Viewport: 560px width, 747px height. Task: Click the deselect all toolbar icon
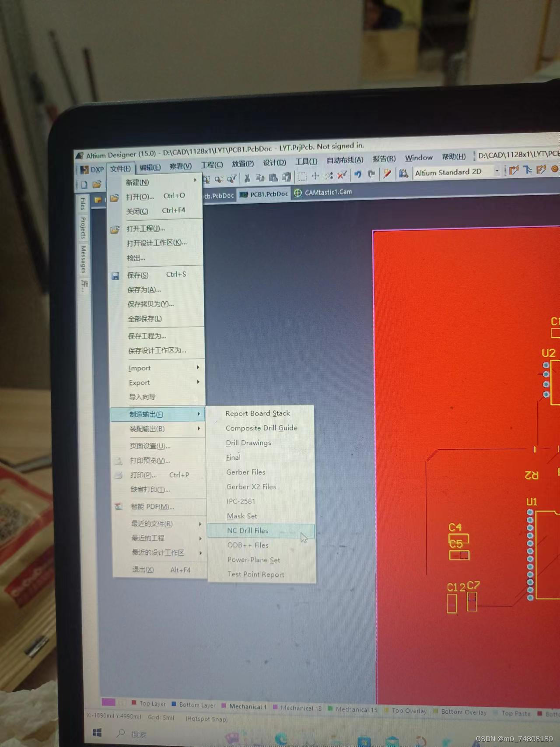tap(329, 176)
